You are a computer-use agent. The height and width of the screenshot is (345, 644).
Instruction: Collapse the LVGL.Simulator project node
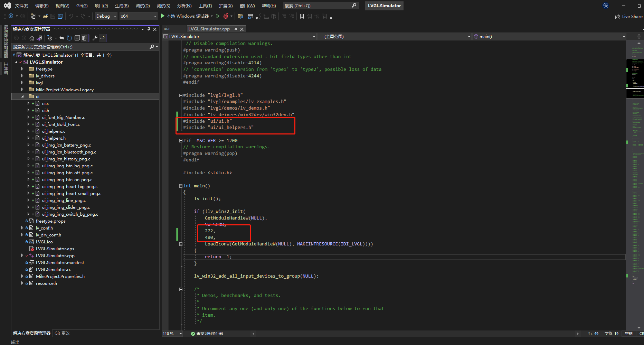(16, 62)
